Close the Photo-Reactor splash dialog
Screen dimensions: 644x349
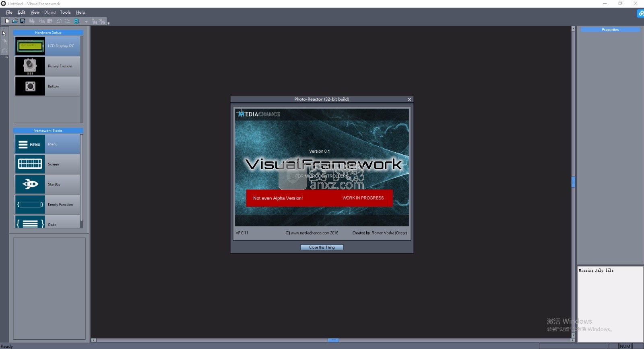pos(409,100)
